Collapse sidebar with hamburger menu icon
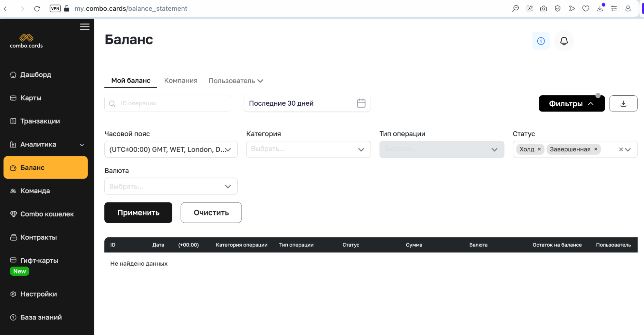The width and height of the screenshot is (644, 335). tap(85, 27)
